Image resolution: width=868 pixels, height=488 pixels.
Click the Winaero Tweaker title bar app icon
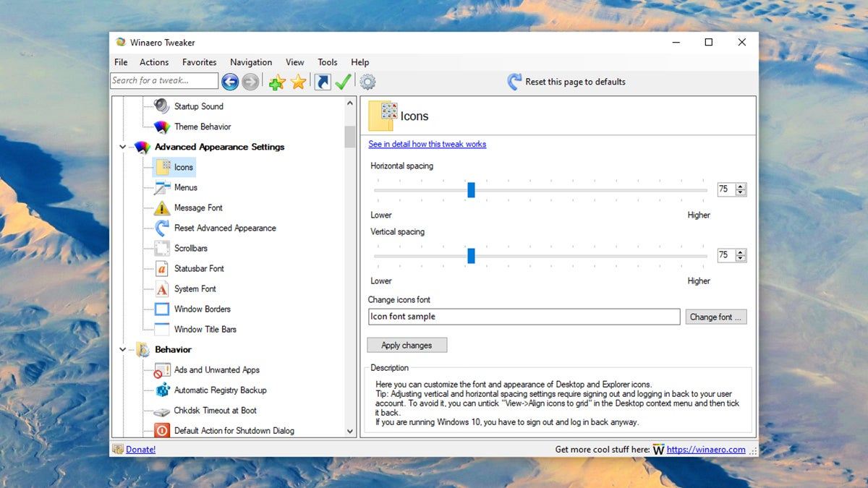coord(121,43)
